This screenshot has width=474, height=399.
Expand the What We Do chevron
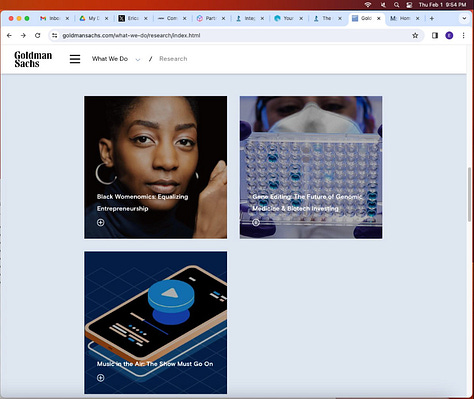point(138,59)
